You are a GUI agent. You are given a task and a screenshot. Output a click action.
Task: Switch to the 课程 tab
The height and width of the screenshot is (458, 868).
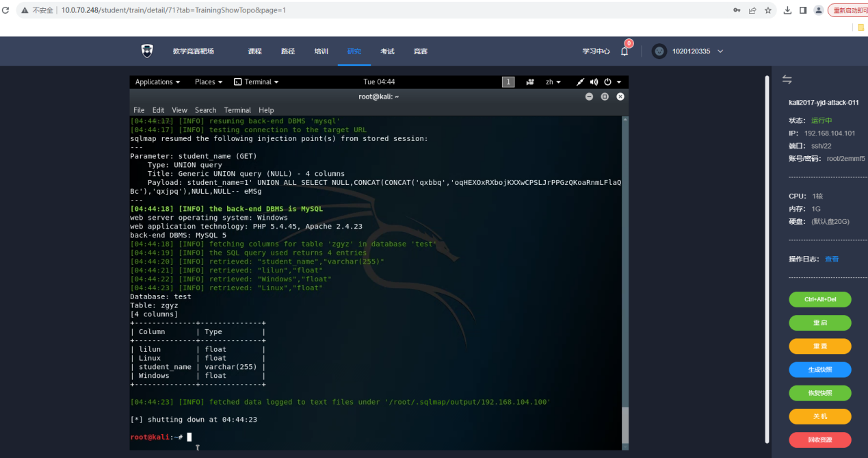pyautogui.click(x=254, y=51)
